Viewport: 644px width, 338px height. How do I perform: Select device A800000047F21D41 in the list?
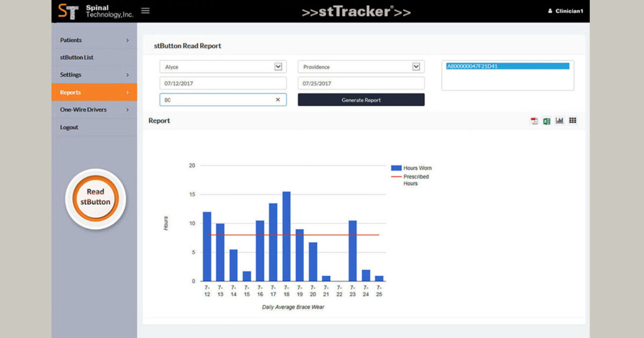pyautogui.click(x=507, y=67)
